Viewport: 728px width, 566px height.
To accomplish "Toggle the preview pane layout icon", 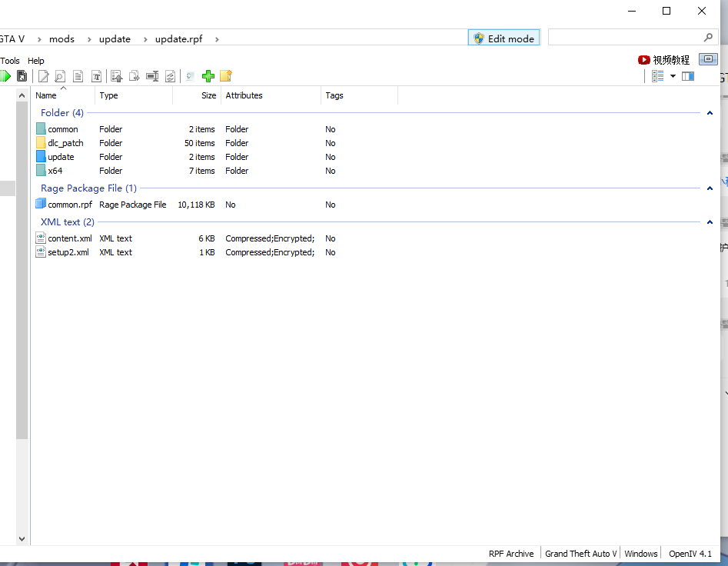I will (687, 76).
